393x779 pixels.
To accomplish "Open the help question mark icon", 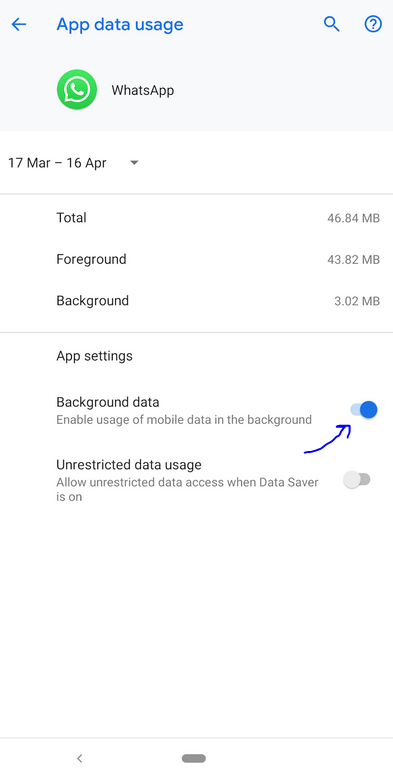I will [x=373, y=24].
